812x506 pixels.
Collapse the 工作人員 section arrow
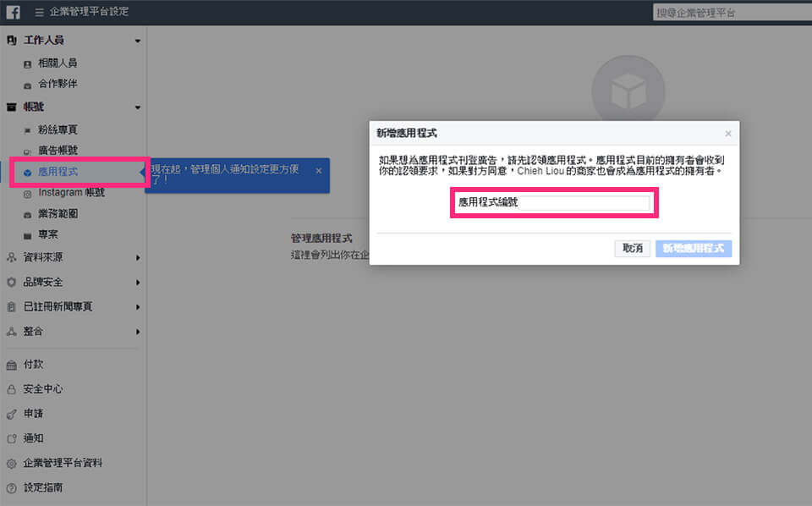[137, 41]
